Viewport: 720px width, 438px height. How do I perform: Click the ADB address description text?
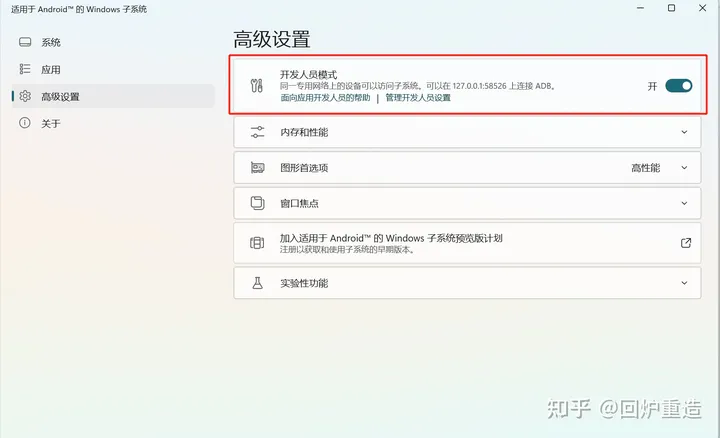pos(417,86)
